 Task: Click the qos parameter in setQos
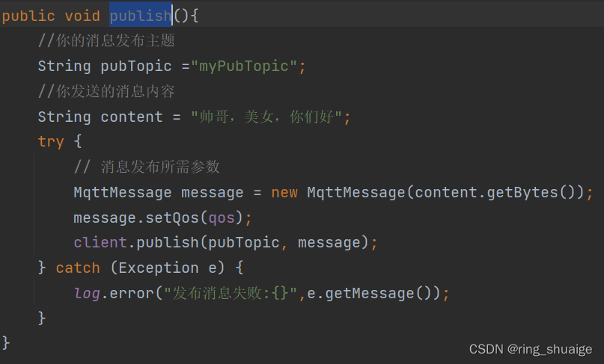click(x=222, y=218)
